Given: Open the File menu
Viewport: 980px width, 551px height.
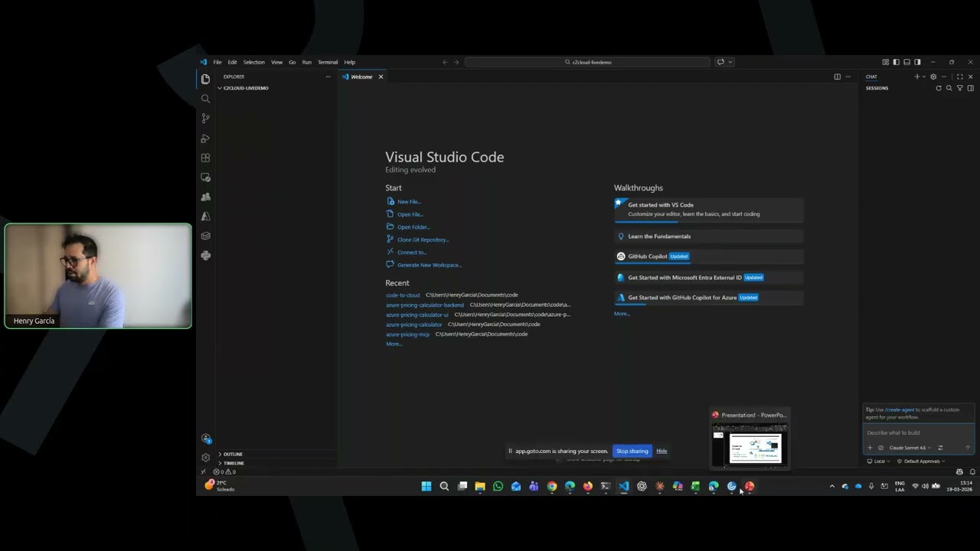Looking at the screenshot, I should tap(217, 62).
